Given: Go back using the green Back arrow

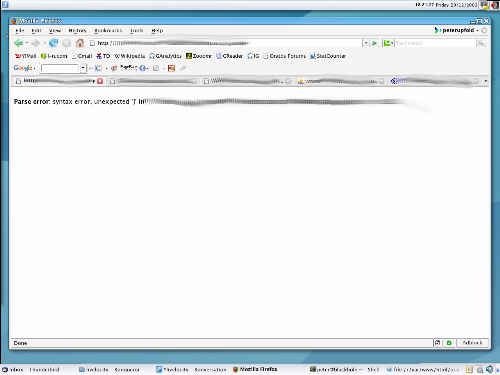Looking at the screenshot, I should click(19, 43).
